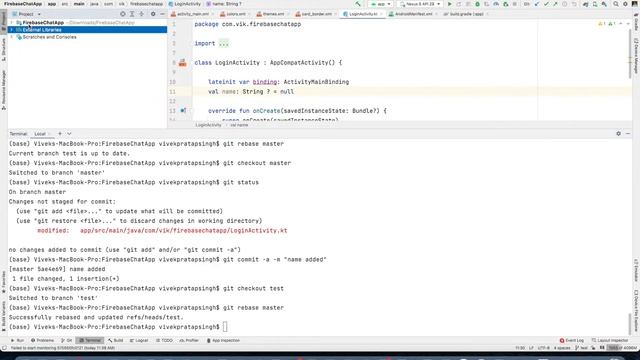Screen dimensions: 640x360
Task: Click the editor vertical scrollbar
Action: 631,53
